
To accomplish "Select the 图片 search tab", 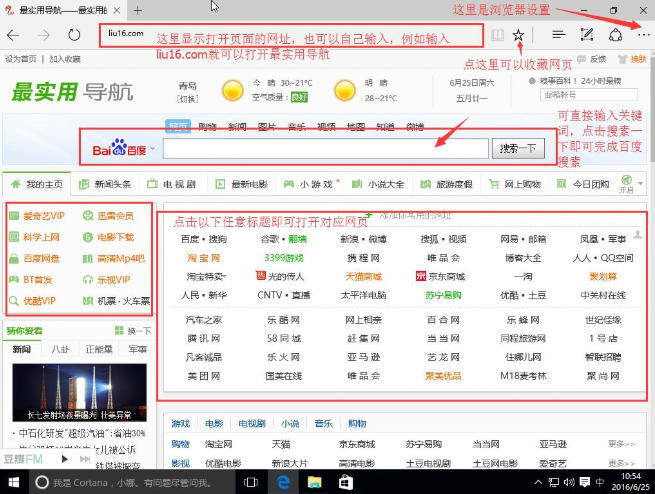I will point(267,127).
